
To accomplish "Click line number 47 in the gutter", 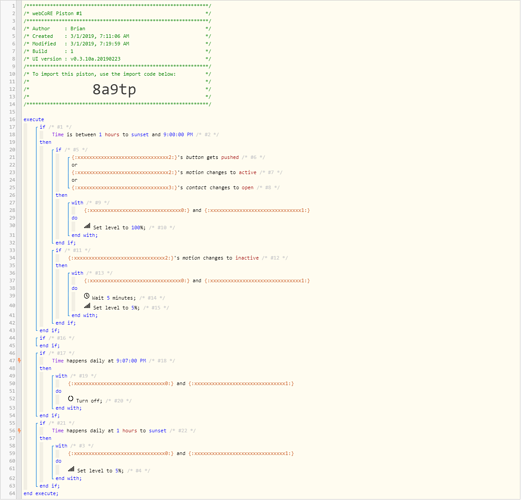I will coord(12,361).
